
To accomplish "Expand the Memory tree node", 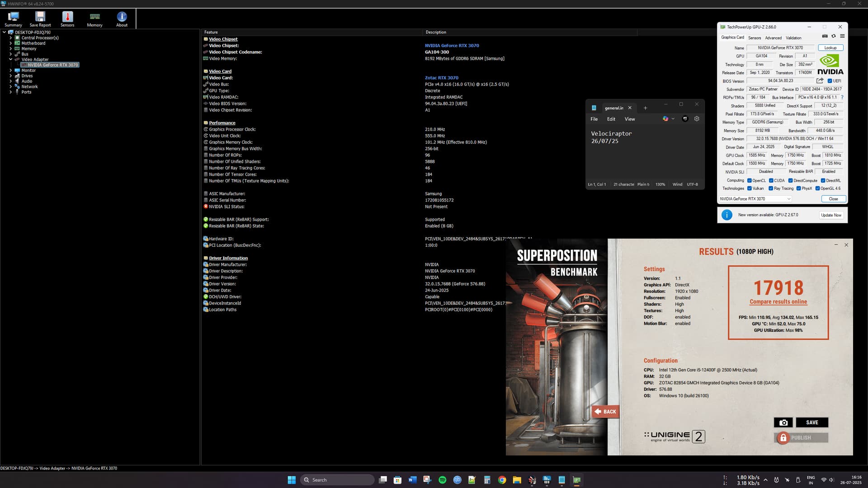I will click(x=10, y=49).
